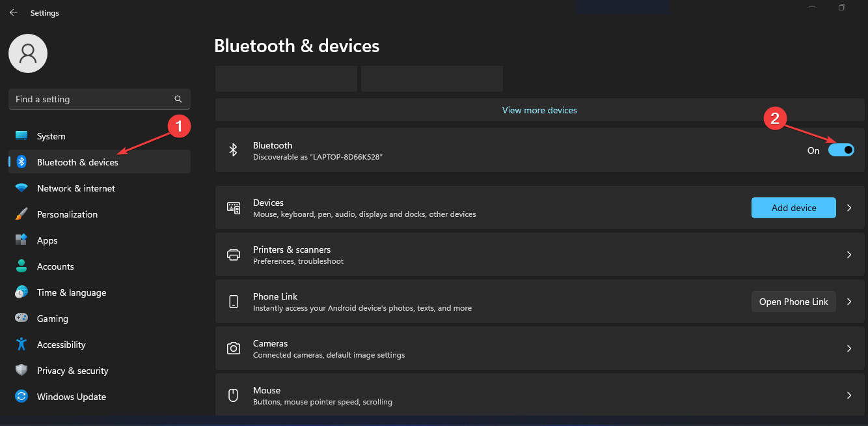Click the Windows Update sync icon
868x426 pixels.
[21, 397]
